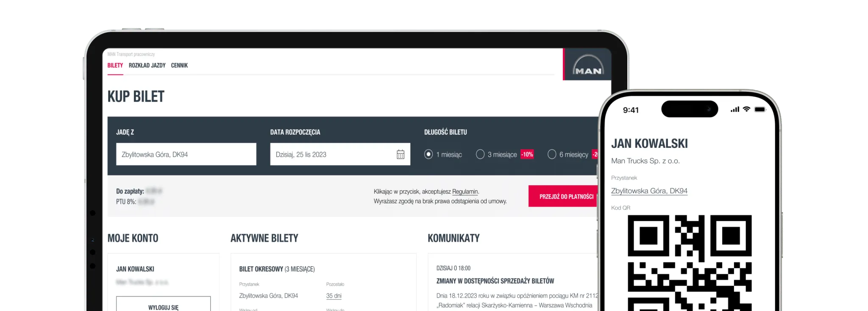Viewport: 868px width, 311px height.
Task: Click Przejdź do płatności button
Action: pos(564,196)
